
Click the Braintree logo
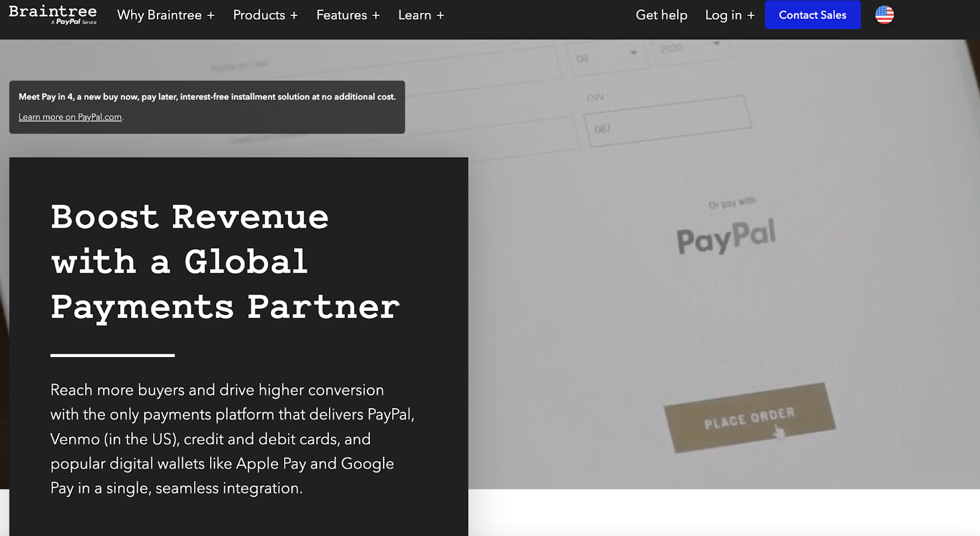[53, 15]
